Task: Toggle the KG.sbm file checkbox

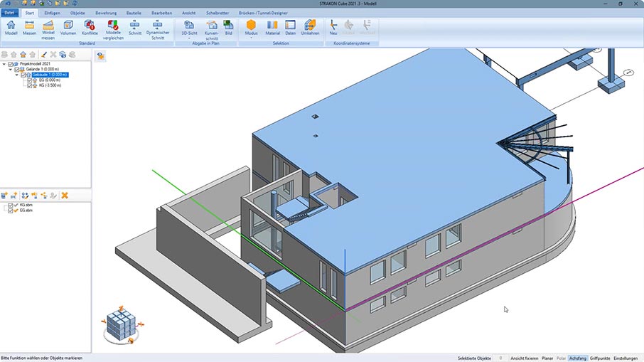Action: 10,205
